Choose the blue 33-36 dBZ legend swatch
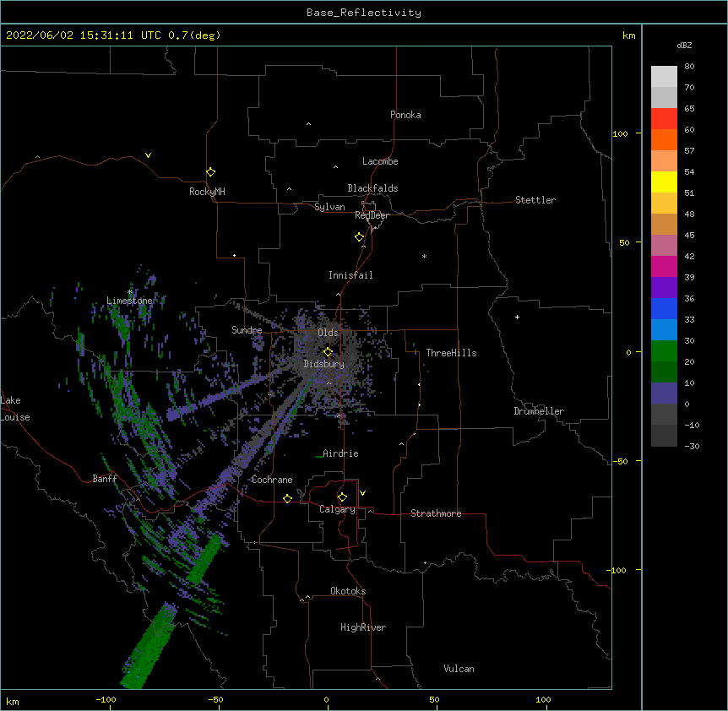Image resolution: width=728 pixels, height=711 pixels. coord(664,308)
